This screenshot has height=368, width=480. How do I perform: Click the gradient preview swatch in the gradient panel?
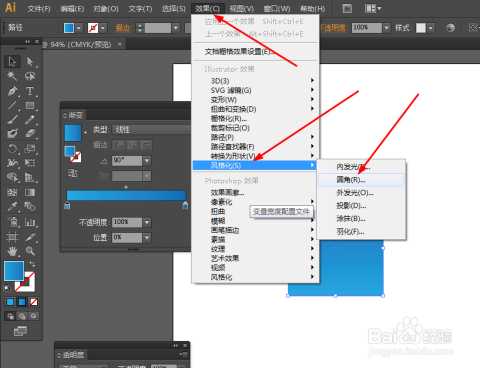pos(72,133)
